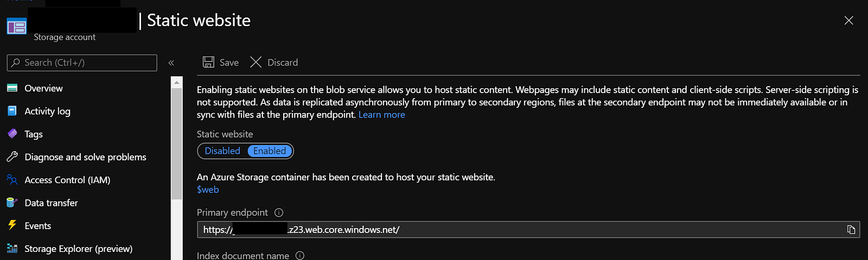Click Discard to cancel changes
868x260 pixels.
tap(274, 62)
